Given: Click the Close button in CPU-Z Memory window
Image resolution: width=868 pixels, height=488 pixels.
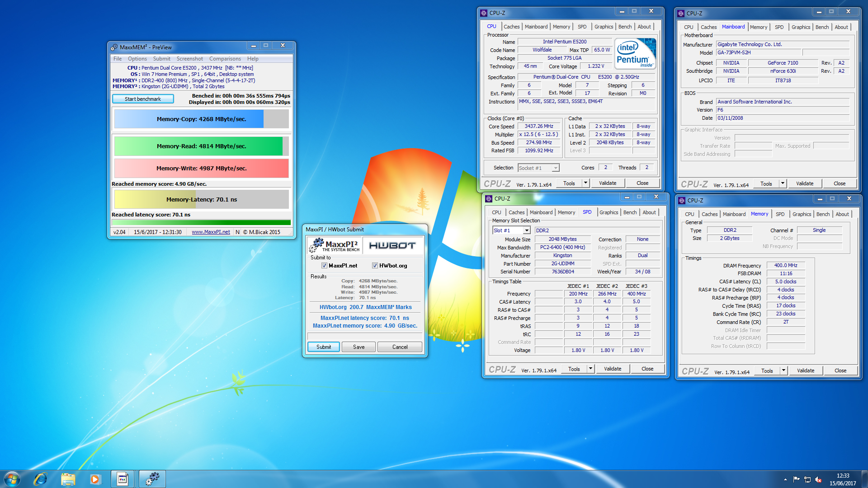Looking at the screenshot, I should click(x=840, y=371).
